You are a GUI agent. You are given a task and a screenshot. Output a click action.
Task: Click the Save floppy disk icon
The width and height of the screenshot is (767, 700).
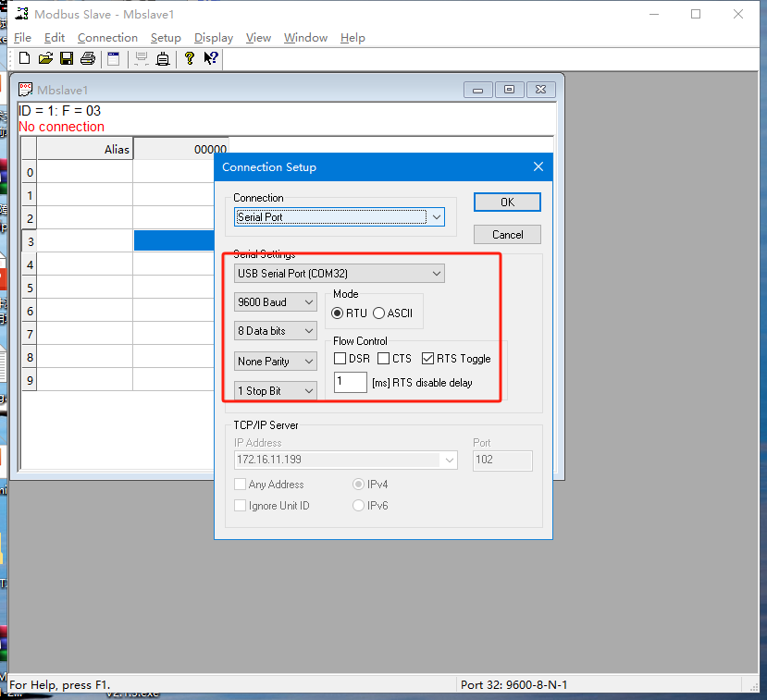pyautogui.click(x=67, y=59)
